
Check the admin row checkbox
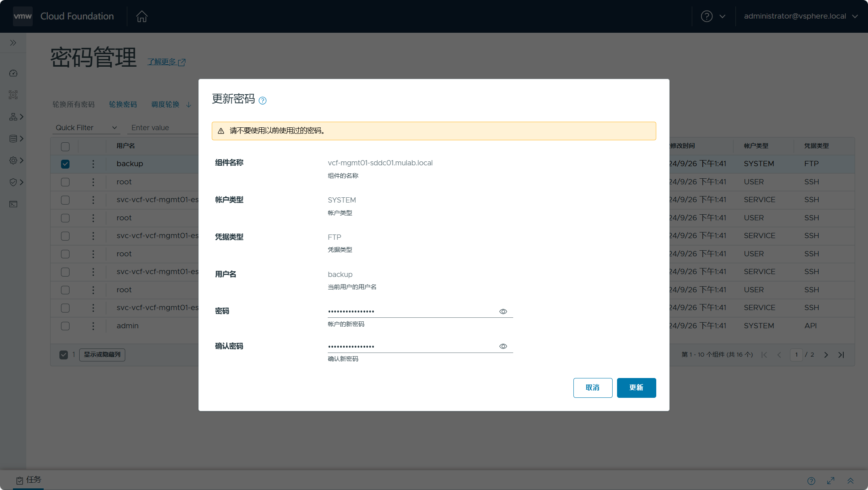point(65,326)
